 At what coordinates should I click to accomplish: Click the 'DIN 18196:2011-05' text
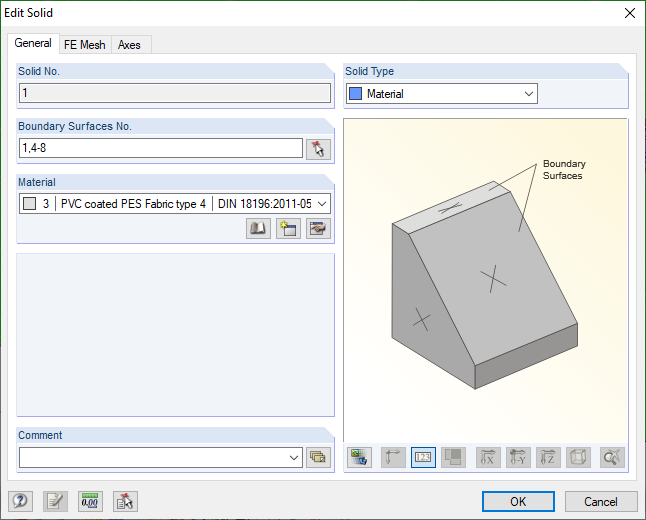(x=264, y=204)
